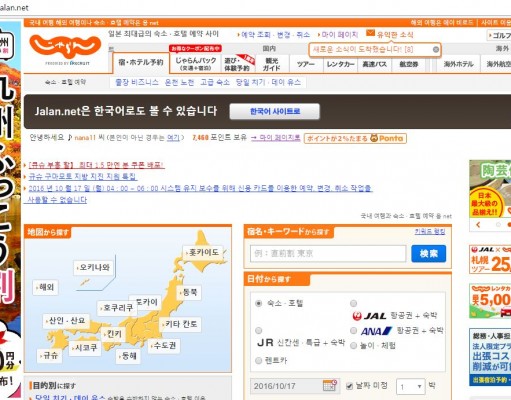Click the keyword search input field
Screen dimensions: 511x400
[328, 254]
